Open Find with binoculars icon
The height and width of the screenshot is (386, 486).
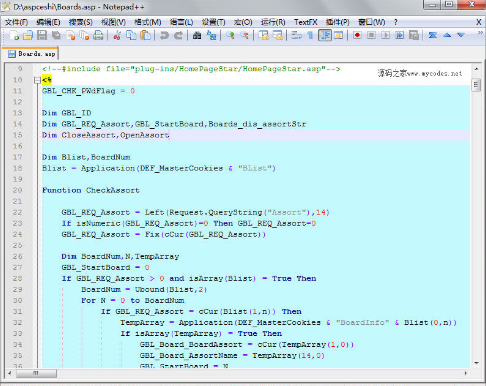(x=197, y=35)
